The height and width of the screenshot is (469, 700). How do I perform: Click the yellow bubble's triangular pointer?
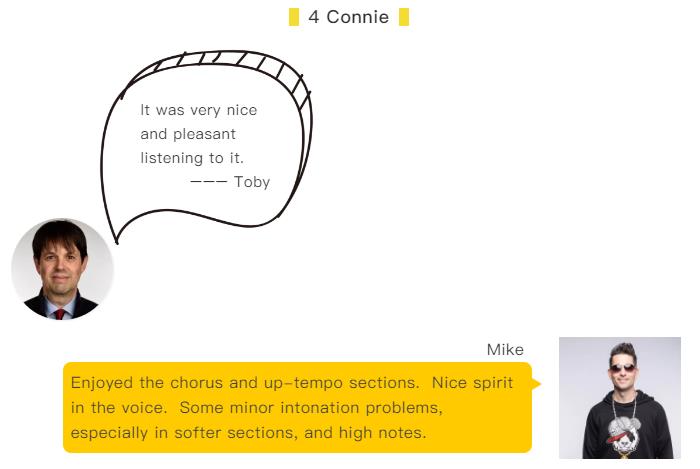(537, 383)
